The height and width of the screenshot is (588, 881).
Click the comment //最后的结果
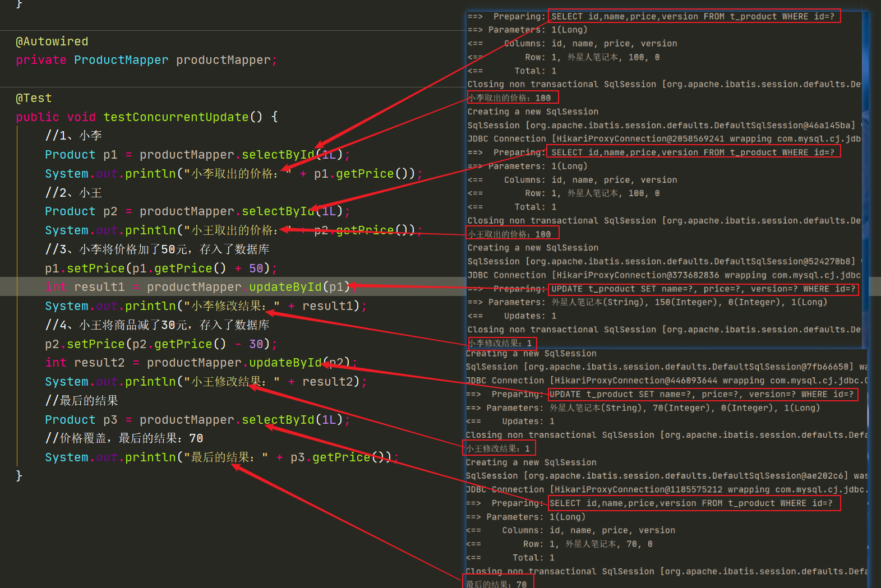(x=81, y=401)
